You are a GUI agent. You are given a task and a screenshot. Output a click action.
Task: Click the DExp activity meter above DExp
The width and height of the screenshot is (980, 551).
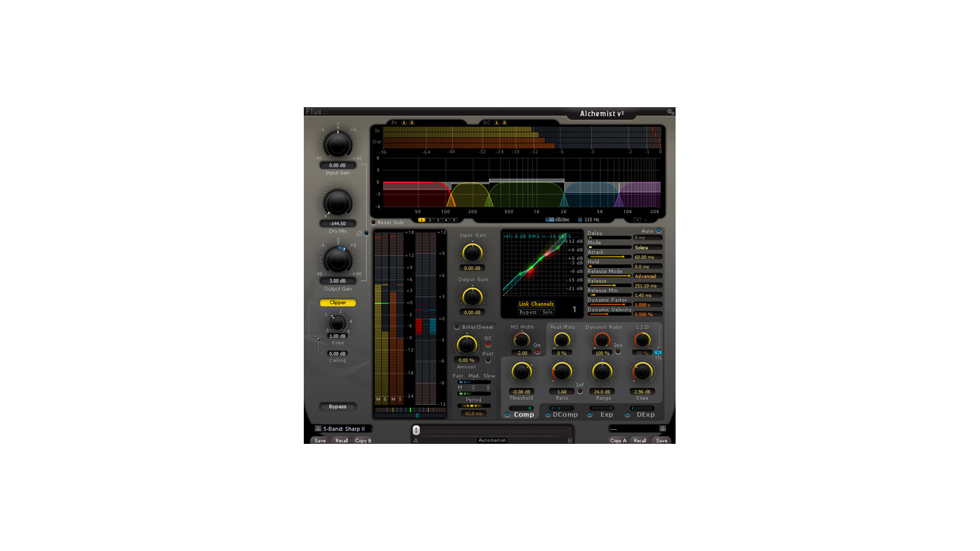pos(642,408)
